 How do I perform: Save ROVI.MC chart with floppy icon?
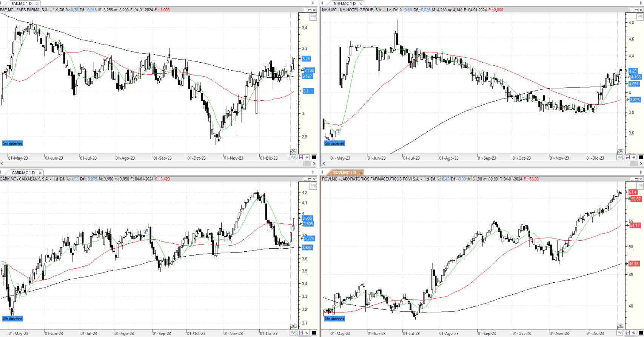coord(628,332)
